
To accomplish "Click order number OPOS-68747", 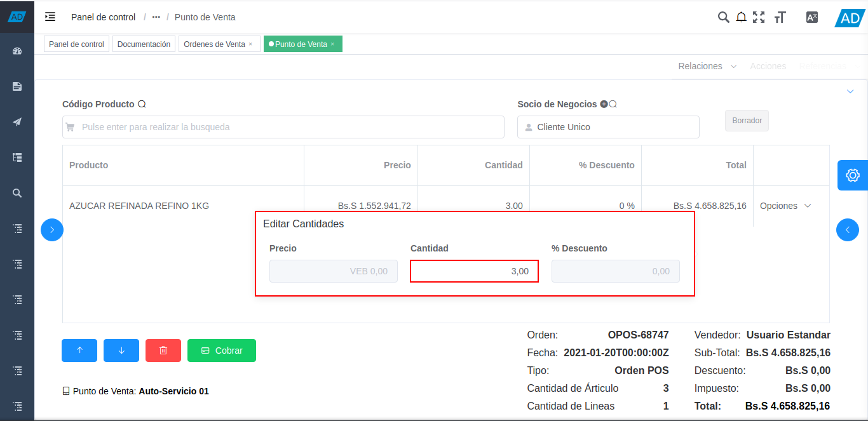I will pyautogui.click(x=639, y=335).
